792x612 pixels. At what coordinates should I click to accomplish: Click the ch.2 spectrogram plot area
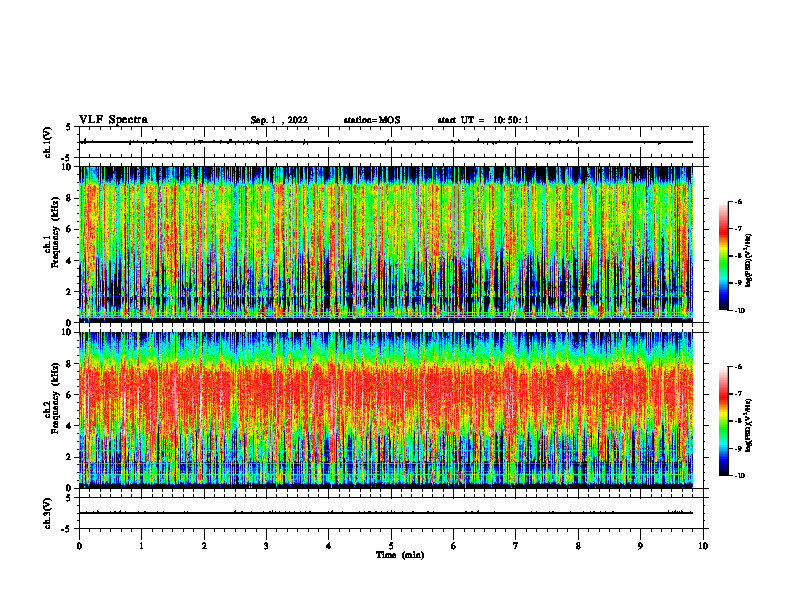(386, 410)
